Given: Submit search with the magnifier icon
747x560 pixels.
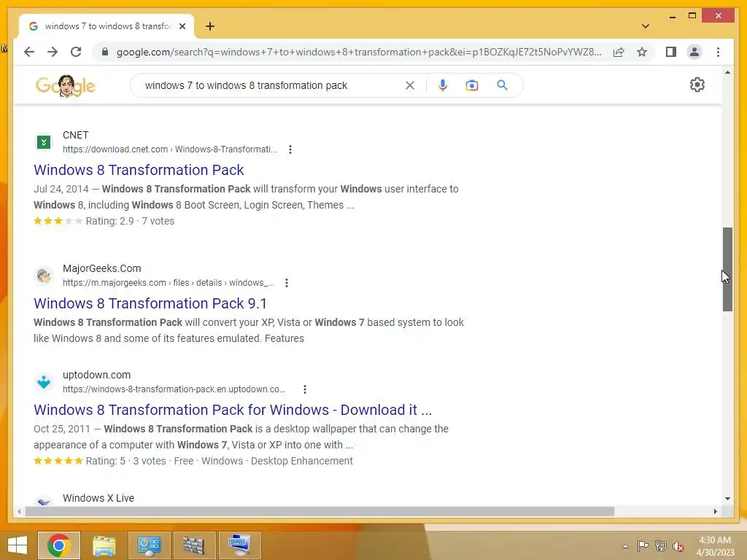Looking at the screenshot, I should coord(502,85).
